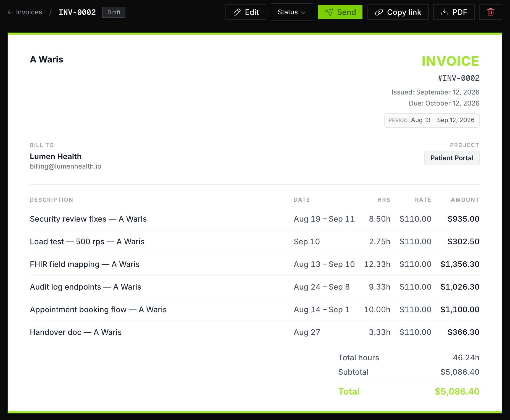This screenshot has width=510, height=420.
Task: Click the Due: October 12, 2026 line
Action: pos(444,103)
